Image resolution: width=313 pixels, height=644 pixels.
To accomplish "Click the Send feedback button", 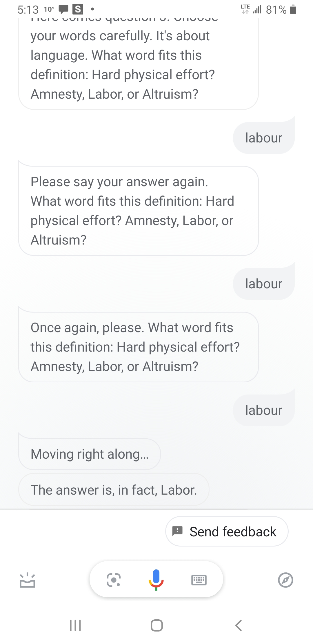I will (x=227, y=531).
